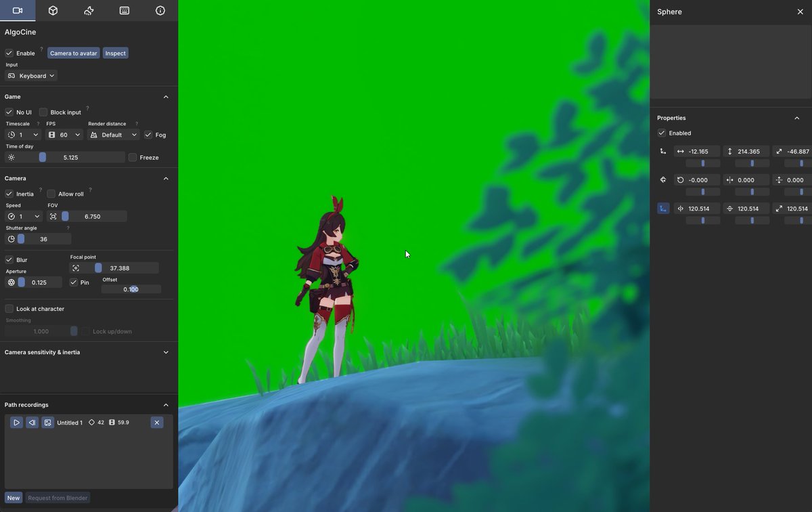Viewport: 812px width, 512px height.
Task: Open the weather cloud tab
Action: 89,10
